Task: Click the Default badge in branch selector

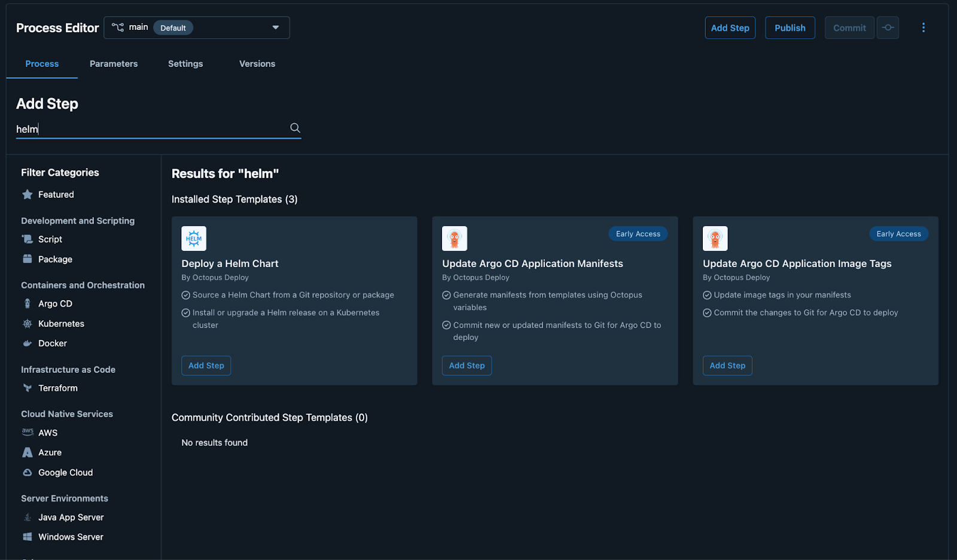Action: click(x=173, y=27)
